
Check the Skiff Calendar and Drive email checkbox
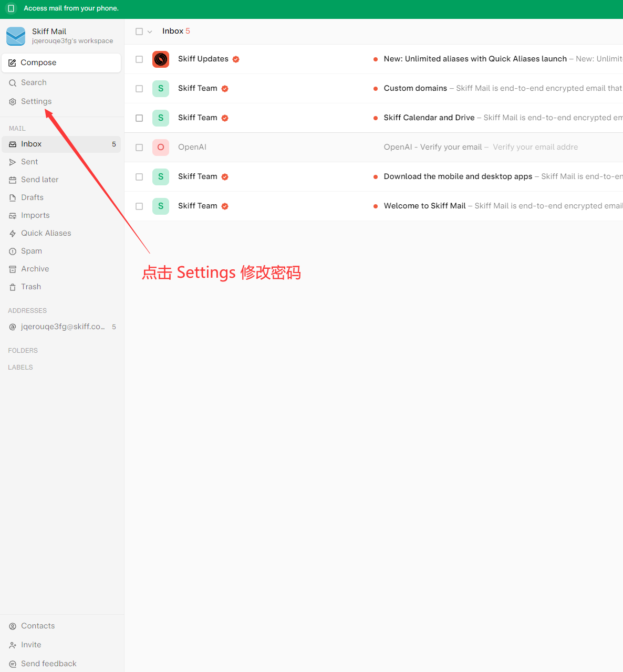[x=139, y=118]
